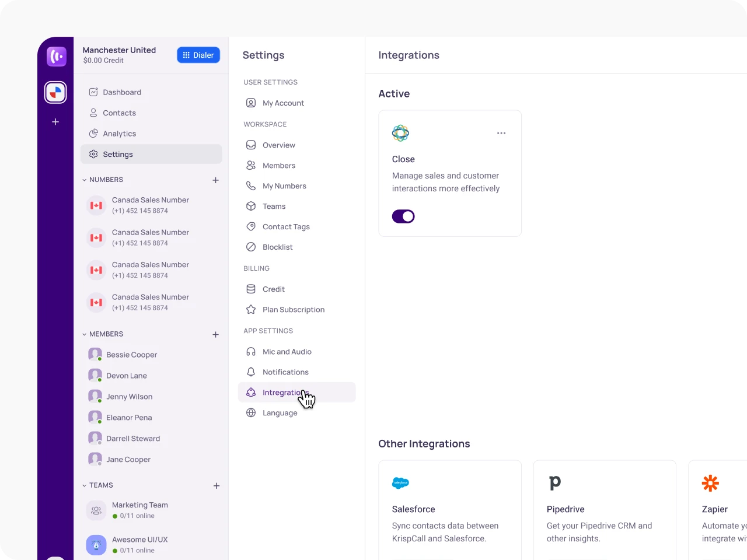Collapse the MEMBERS section
747x560 pixels.
85,334
